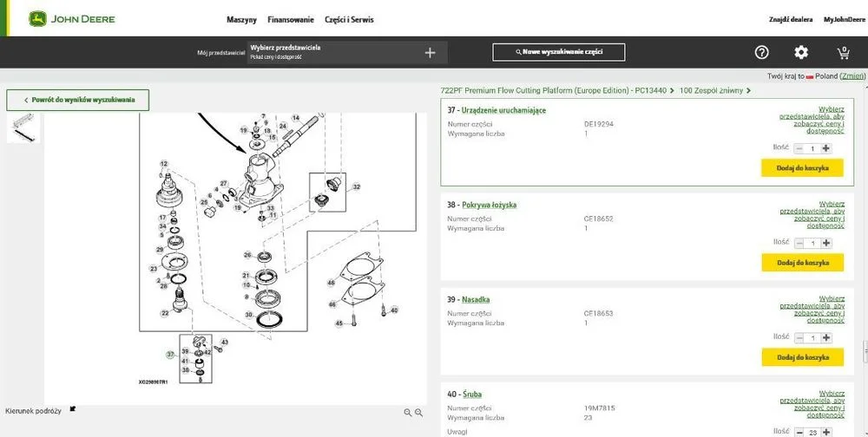Open MyJohnDeere link
Screen dimensions: 868x437
(845, 19)
